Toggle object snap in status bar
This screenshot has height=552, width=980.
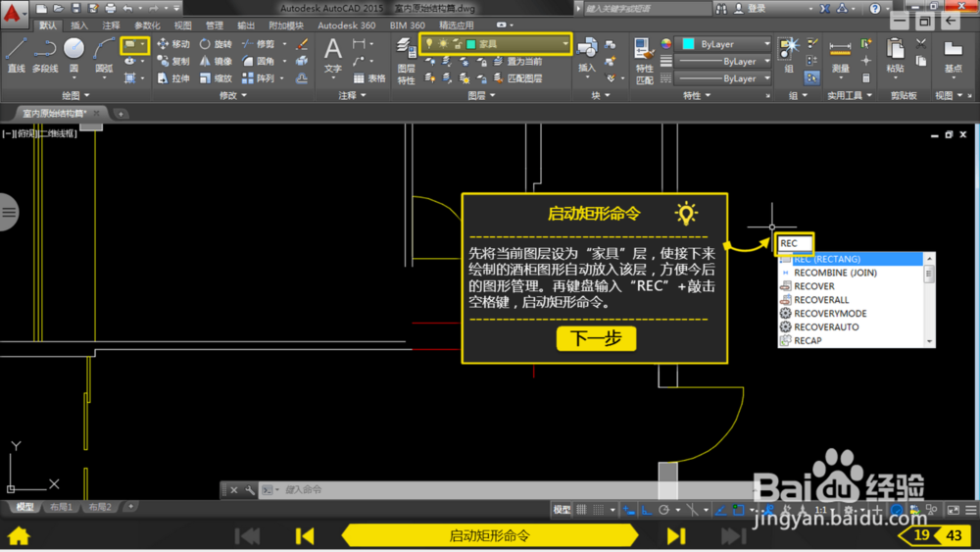(x=738, y=510)
